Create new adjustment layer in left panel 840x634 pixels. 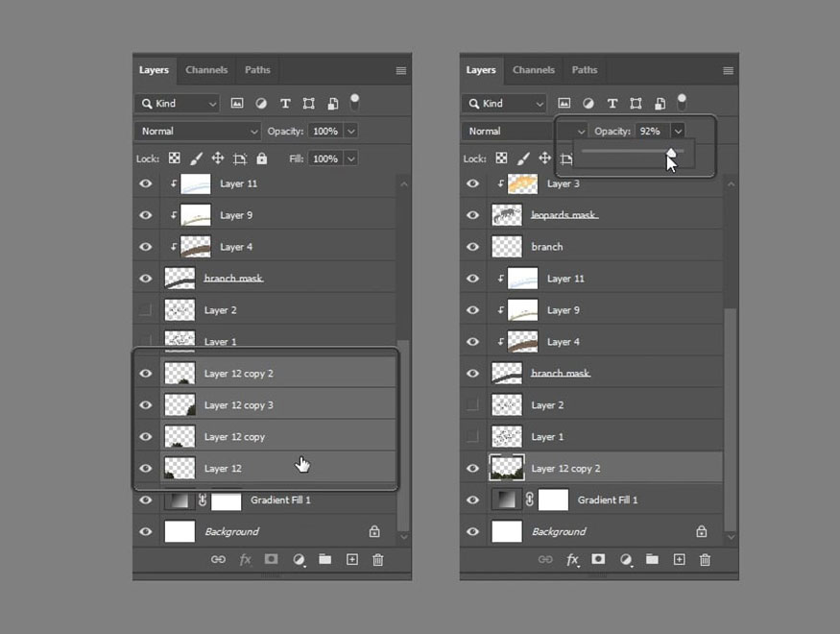click(x=299, y=560)
